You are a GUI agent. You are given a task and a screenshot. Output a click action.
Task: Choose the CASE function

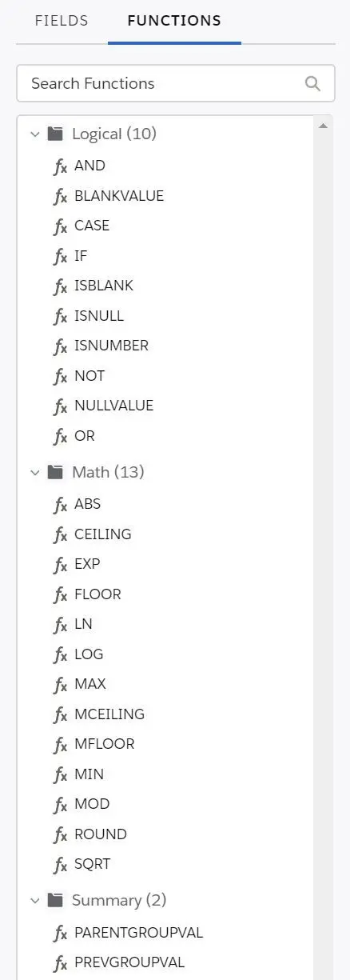(92, 226)
